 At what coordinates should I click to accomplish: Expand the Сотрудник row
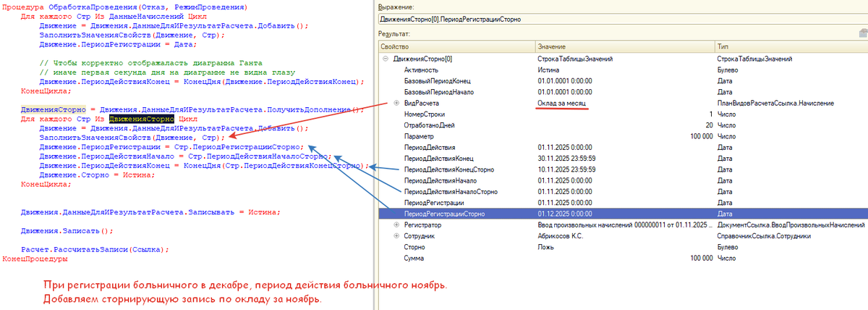[396, 236]
